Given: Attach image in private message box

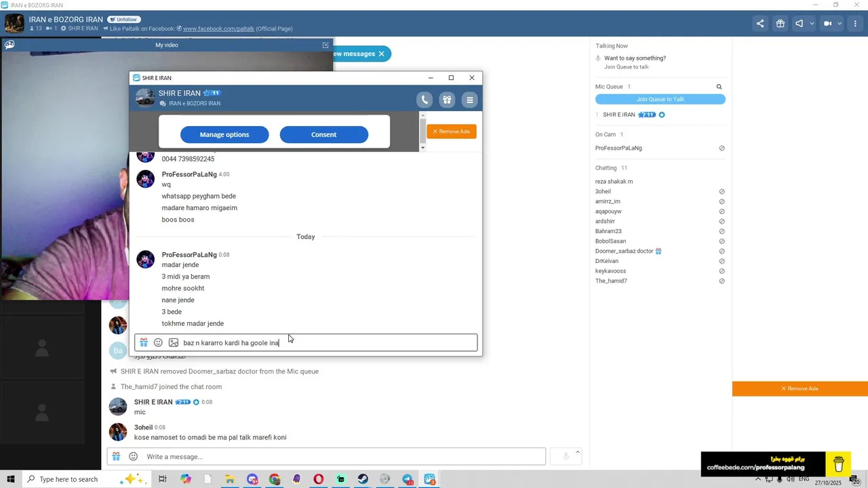Looking at the screenshot, I should pos(174,343).
